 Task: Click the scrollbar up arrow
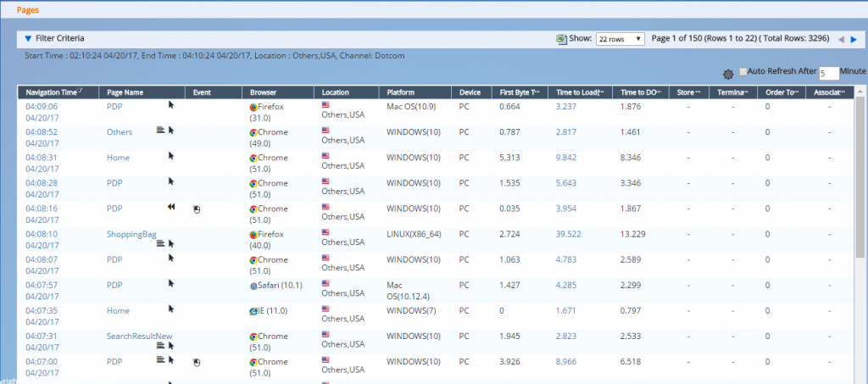(860, 90)
